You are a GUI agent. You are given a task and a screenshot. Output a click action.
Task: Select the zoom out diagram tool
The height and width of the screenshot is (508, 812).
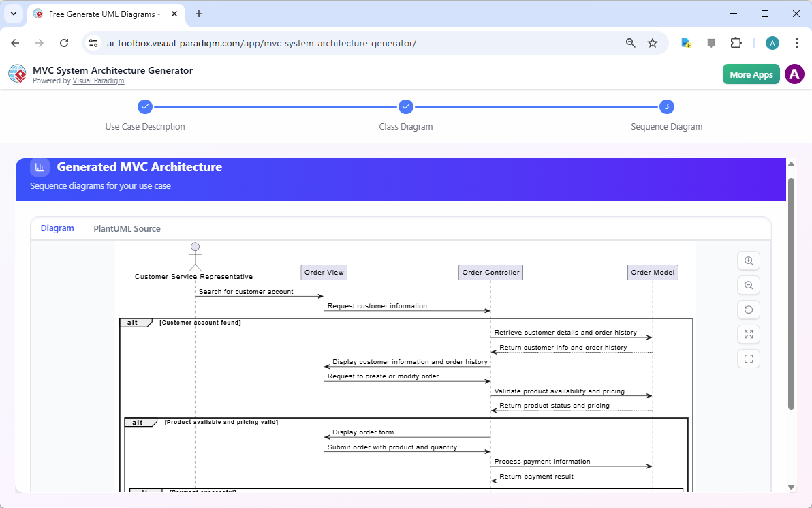tap(748, 285)
